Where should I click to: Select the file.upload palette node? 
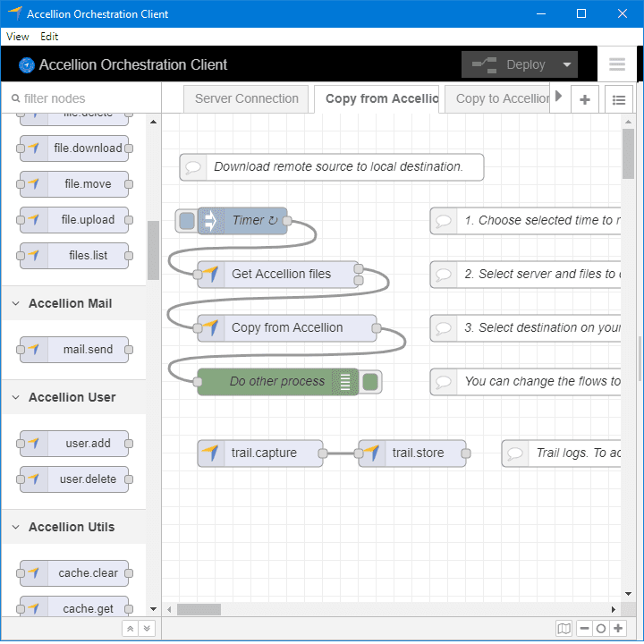[x=74, y=220]
